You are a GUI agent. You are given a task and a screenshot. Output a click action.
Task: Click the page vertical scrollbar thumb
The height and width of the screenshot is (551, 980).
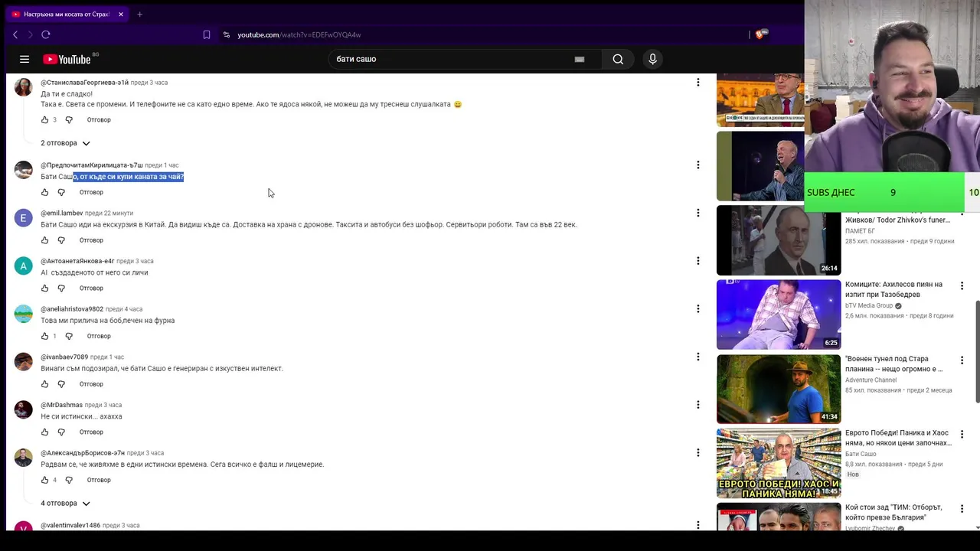click(x=976, y=352)
